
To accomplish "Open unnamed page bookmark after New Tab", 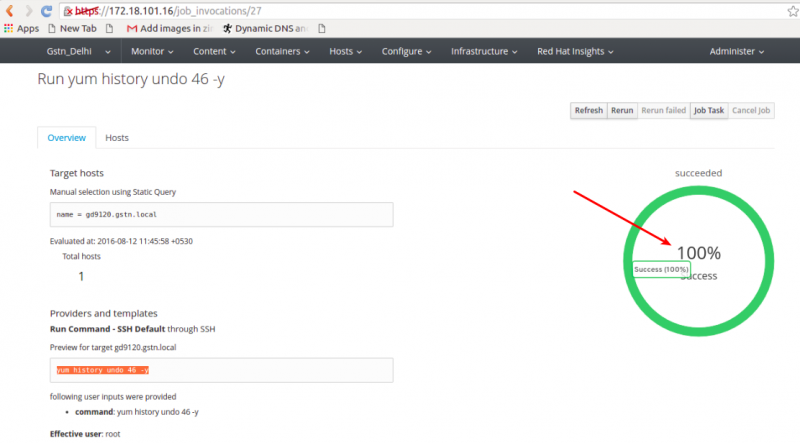I will (109, 29).
